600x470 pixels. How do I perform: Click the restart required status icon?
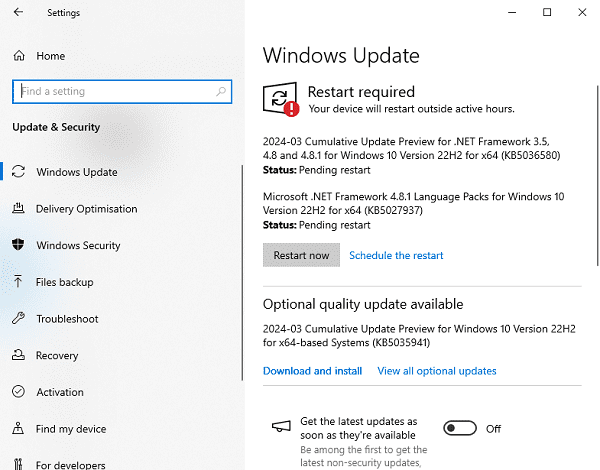(281, 99)
